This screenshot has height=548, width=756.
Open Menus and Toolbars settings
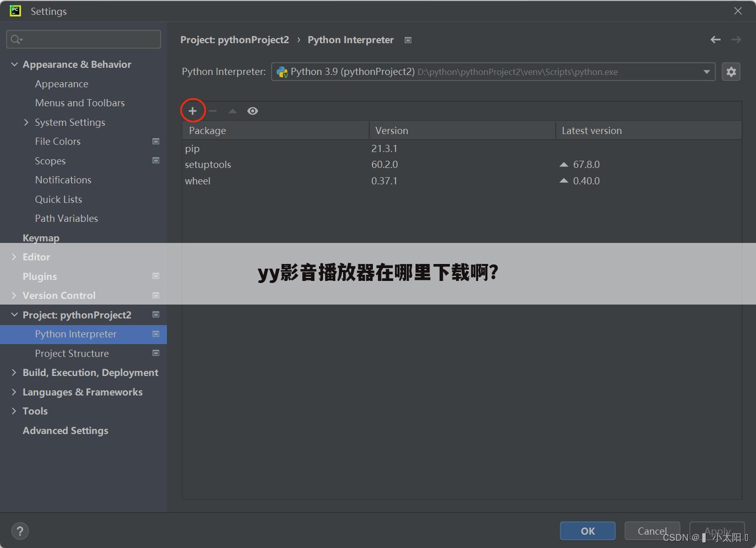[x=80, y=103]
